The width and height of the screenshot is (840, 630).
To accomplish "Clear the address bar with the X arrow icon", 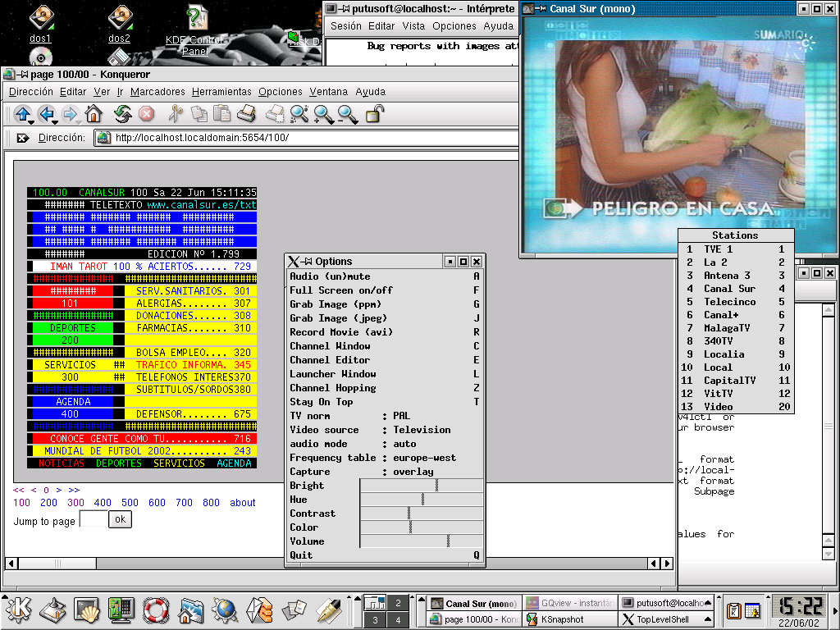I will tap(22, 138).
